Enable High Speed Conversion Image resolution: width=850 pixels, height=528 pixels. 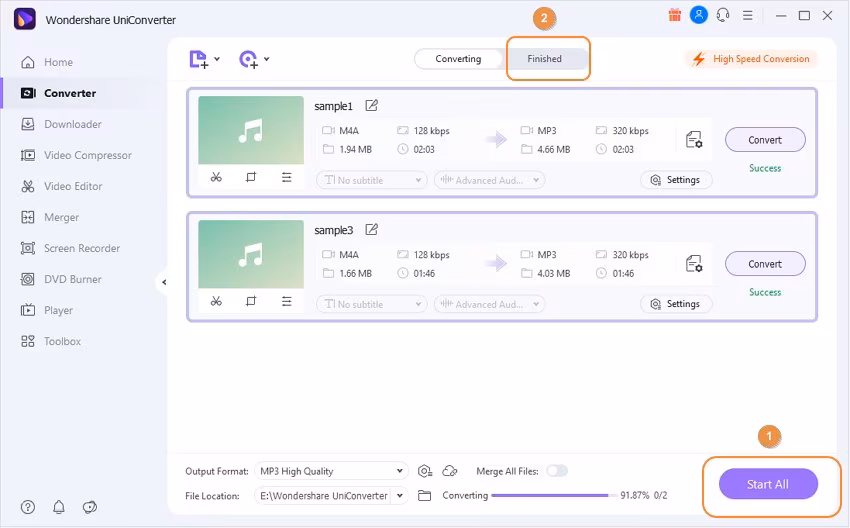(751, 59)
